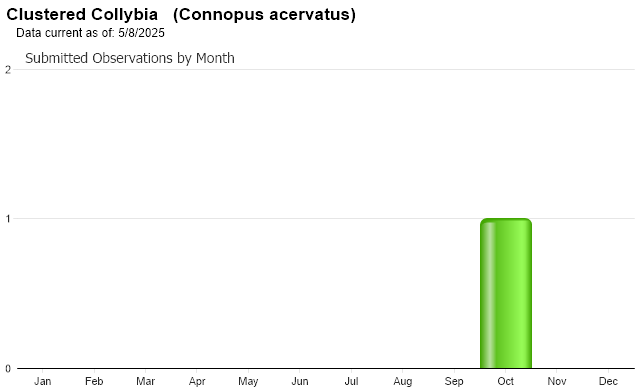Click the scientific name Connopus acervatus

point(264,14)
